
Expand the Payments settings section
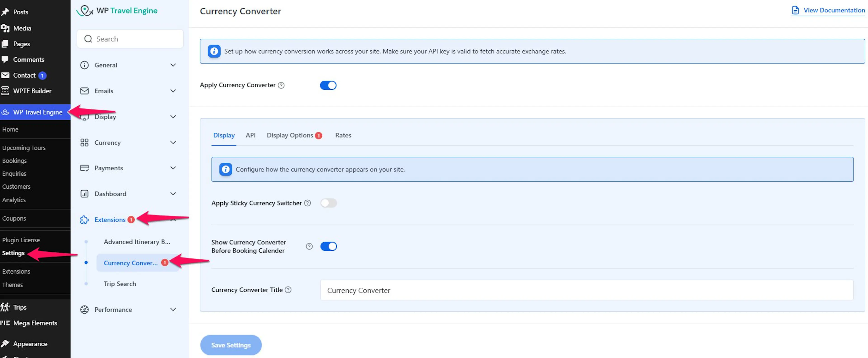(173, 168)
